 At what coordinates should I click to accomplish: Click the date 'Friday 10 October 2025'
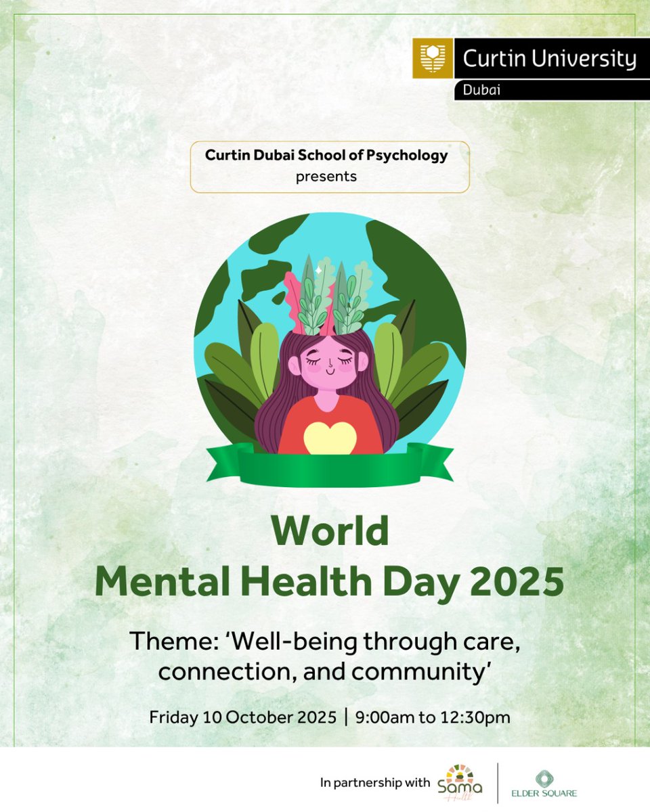[243, 717]
